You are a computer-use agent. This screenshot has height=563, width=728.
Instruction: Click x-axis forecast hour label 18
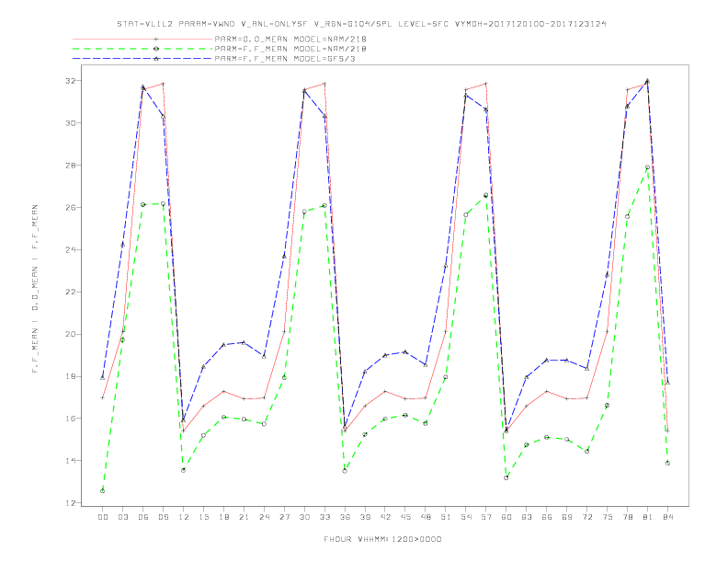223,517
